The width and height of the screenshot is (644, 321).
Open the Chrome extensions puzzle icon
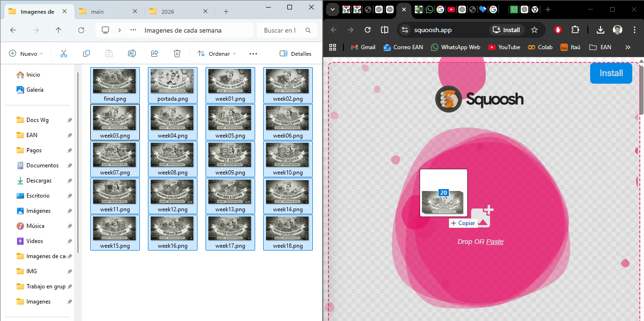[575, 29]
